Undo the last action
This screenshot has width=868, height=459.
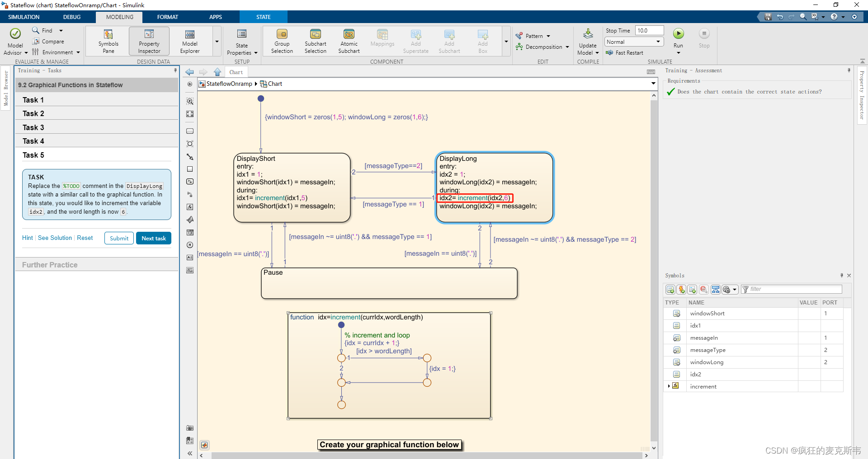[x=780, y=17]
